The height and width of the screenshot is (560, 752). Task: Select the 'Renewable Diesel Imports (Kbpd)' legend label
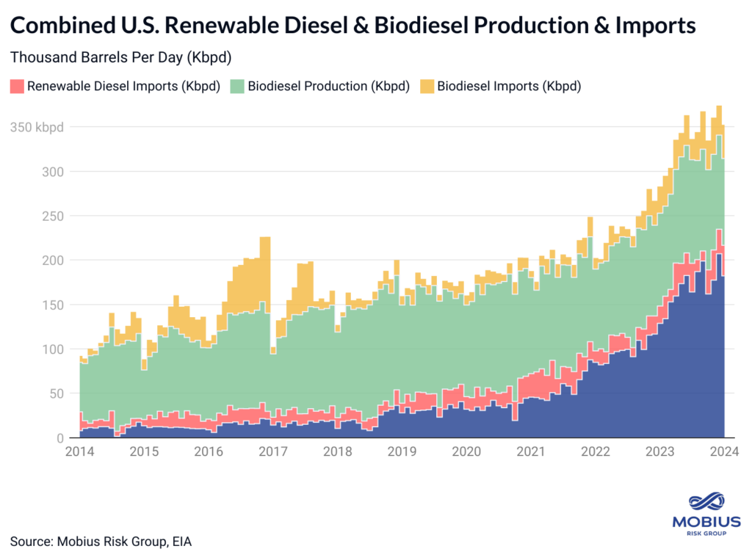pyautogui.click(x=123, y=87)
